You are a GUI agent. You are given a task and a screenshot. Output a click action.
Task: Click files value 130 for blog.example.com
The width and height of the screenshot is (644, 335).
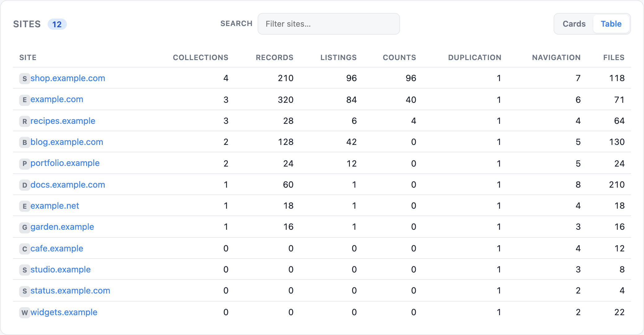(617, 142)
